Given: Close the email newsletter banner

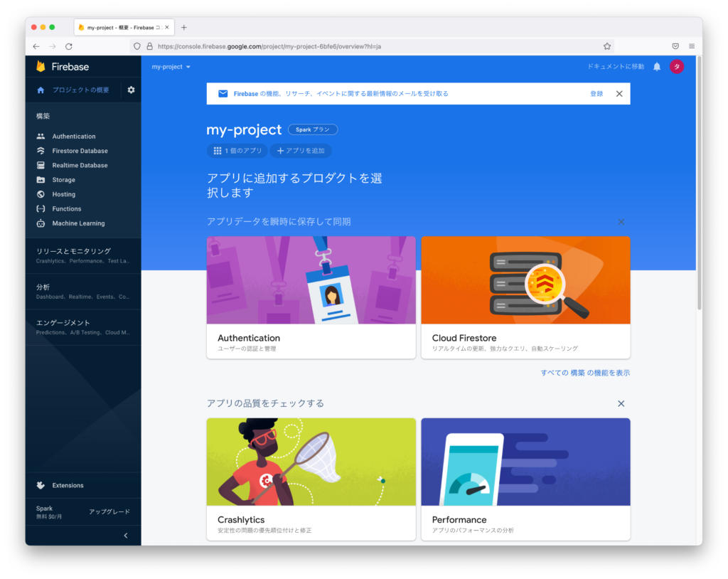Looking at the screenshot, I should tap(619, 93).
